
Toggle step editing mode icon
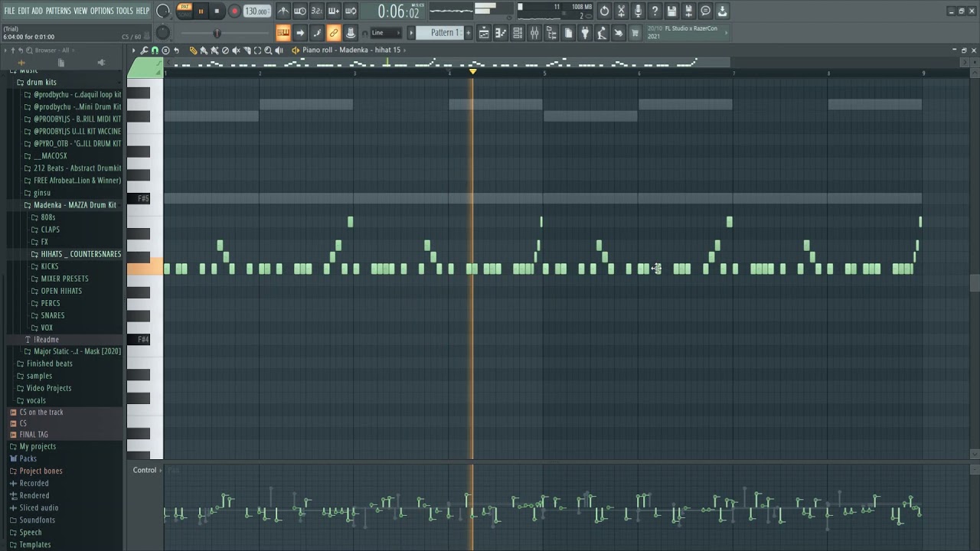[x=317, y=33]
